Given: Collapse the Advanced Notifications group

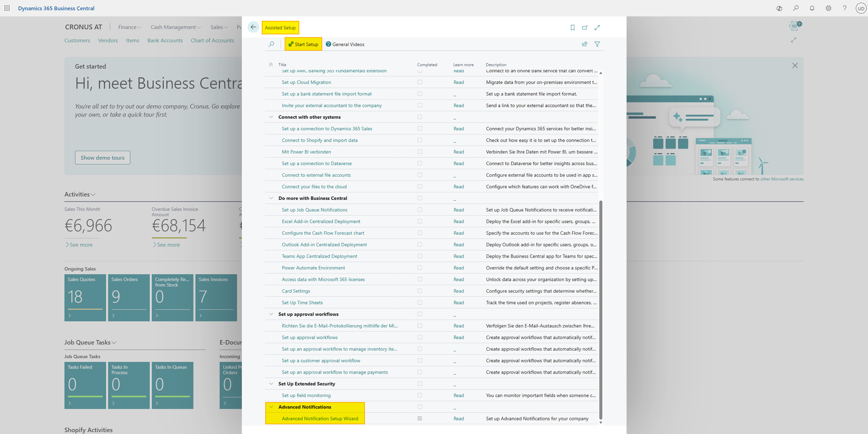Looking at the screenshot, I should click(271, 407).
